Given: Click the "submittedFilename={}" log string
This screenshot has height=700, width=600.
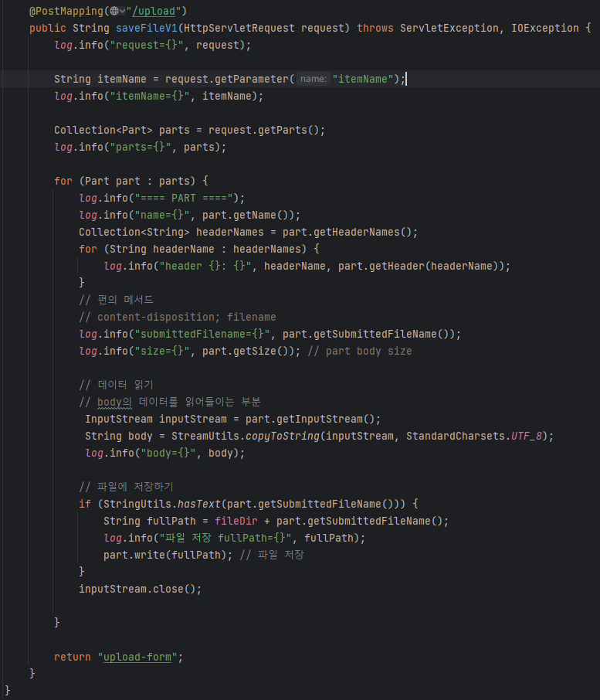Looking at the screenshot, I should [202, 334].
